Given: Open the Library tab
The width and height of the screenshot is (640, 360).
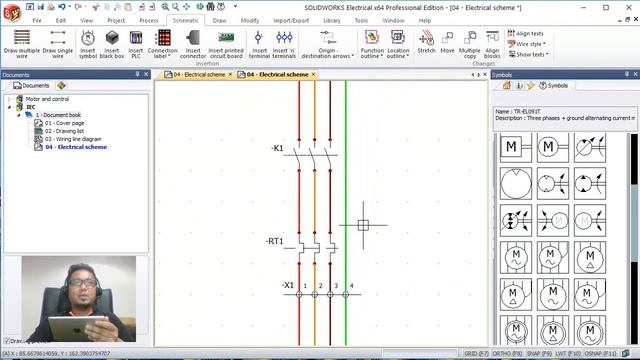Looking at the screenshot, I should (x=332, y=20).
